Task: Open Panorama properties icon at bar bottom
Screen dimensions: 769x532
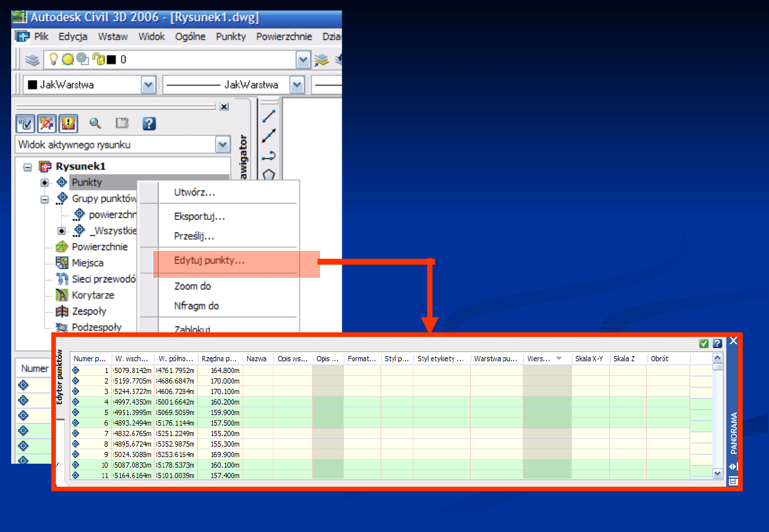Action: coord(734,481)
